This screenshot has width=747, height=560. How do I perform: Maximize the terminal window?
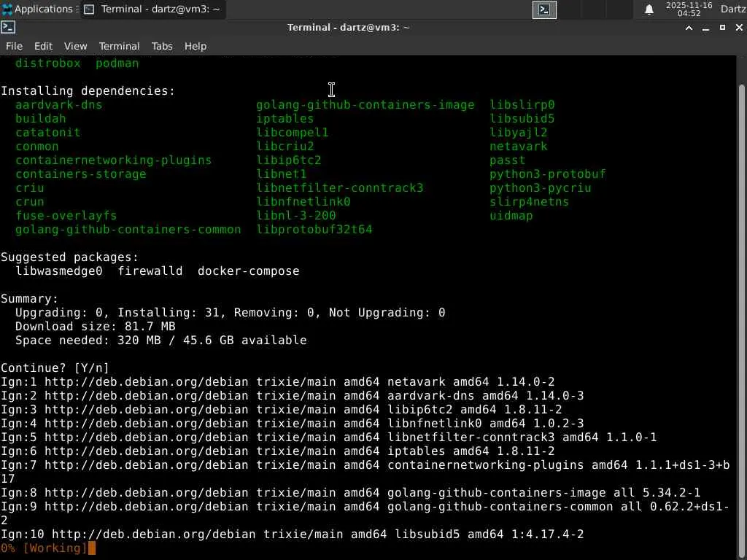tap(722, 28)
